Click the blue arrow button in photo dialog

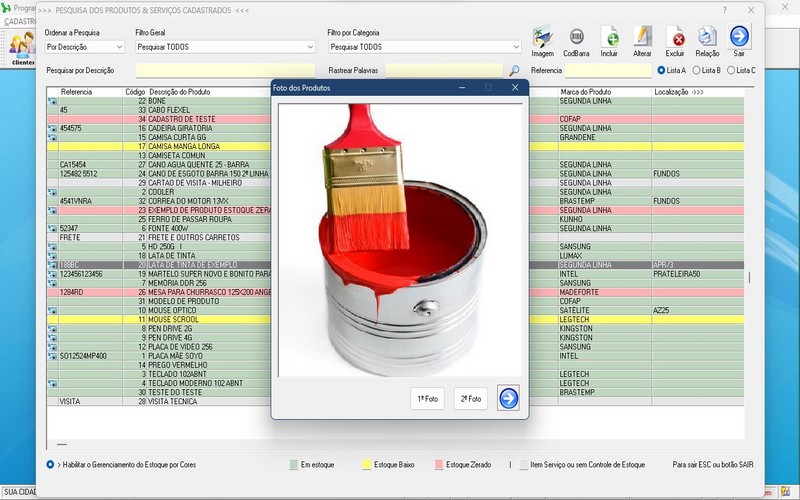click(508, 398)
